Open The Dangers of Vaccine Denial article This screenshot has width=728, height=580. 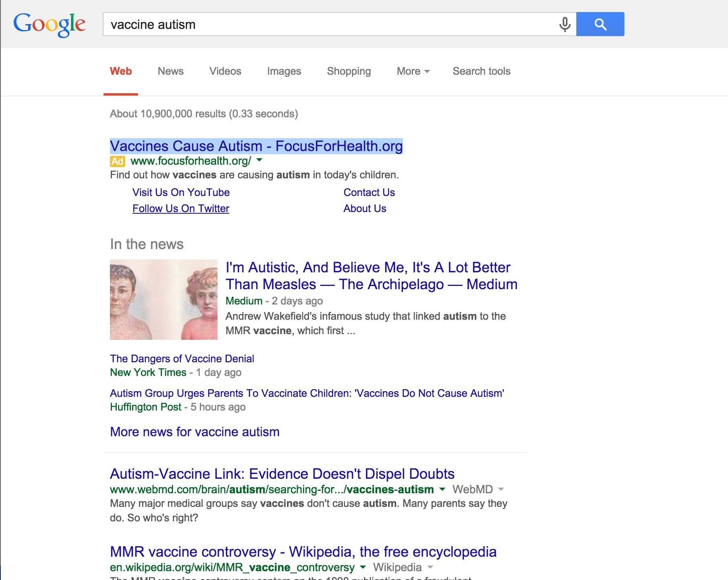click(x=182, y=359)
